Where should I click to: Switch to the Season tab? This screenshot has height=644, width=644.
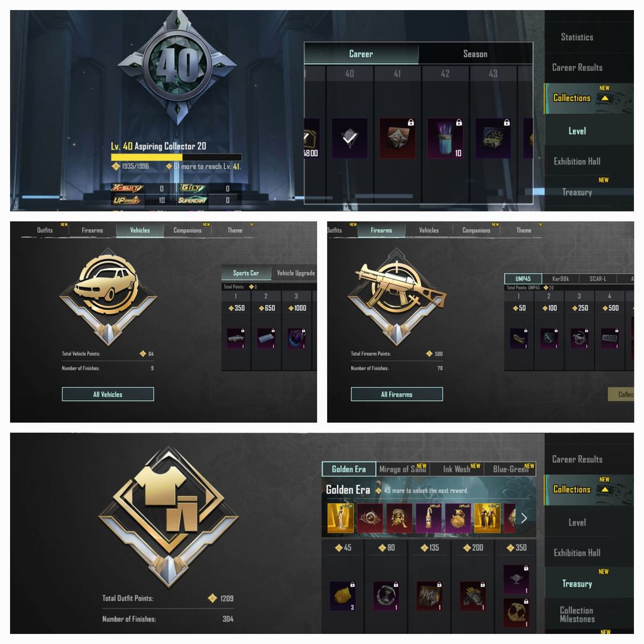pos(475,54)
